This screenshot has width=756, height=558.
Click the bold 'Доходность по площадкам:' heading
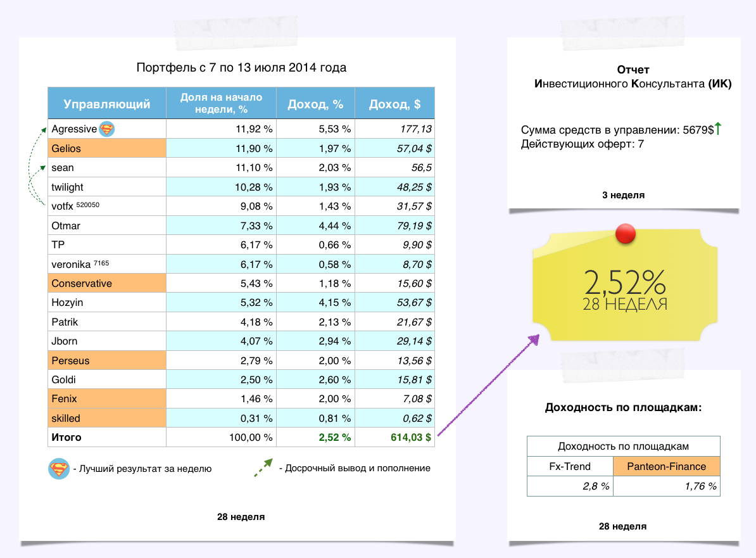623,407
